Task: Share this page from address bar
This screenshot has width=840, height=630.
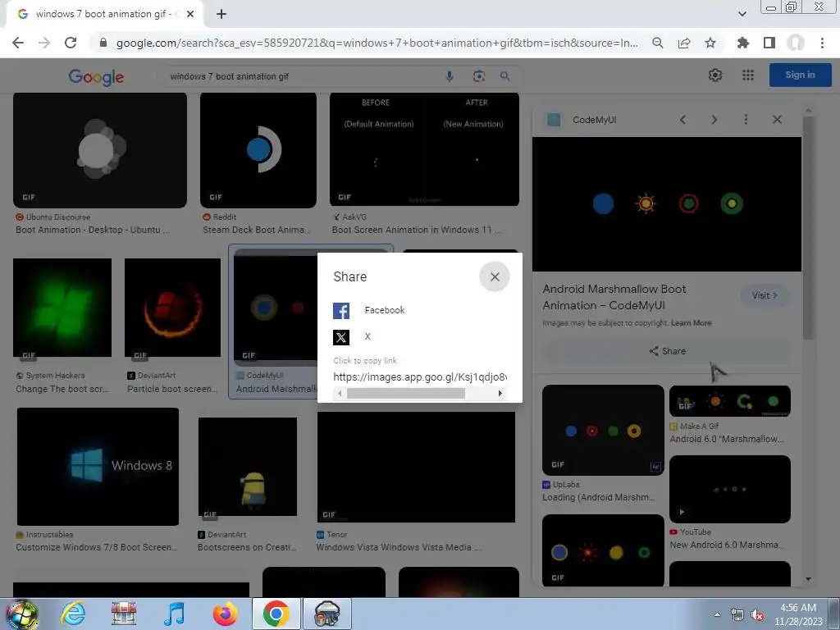Action: 684,43
